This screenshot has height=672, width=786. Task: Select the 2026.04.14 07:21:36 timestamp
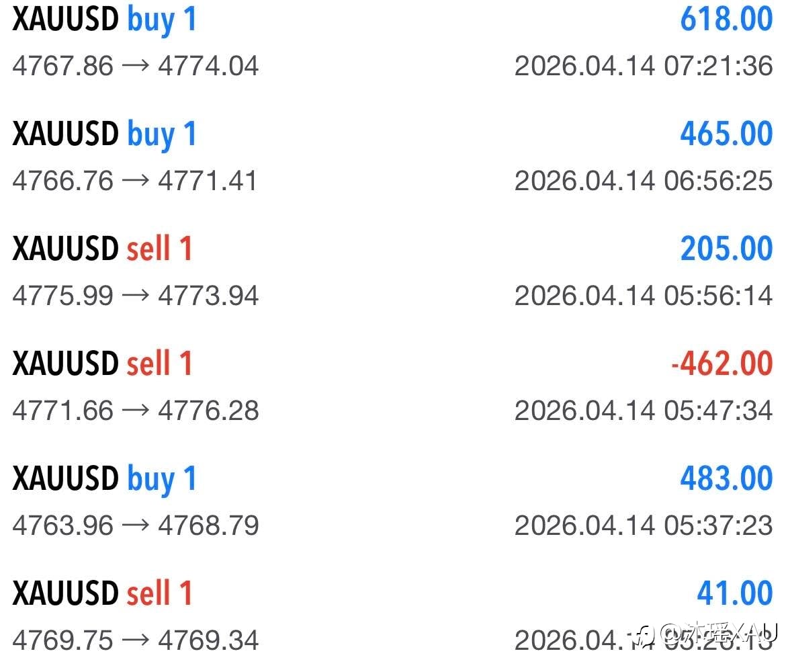(644, 66)
